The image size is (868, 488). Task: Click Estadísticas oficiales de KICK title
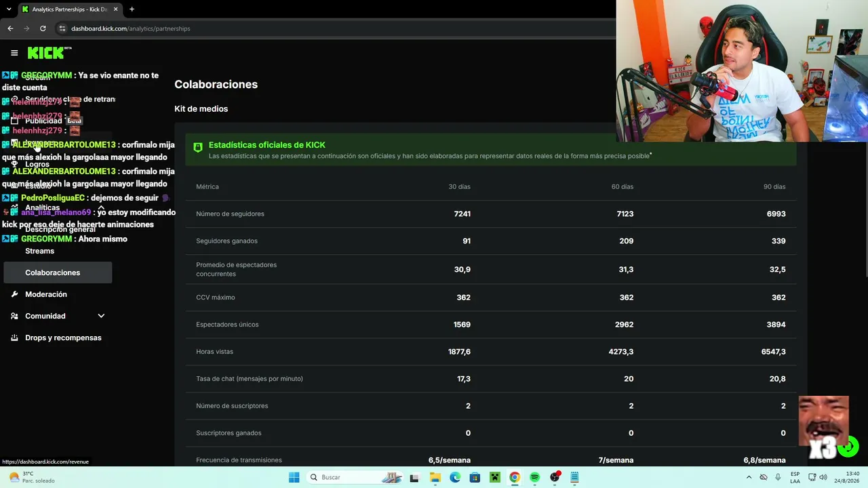(267, 144)
